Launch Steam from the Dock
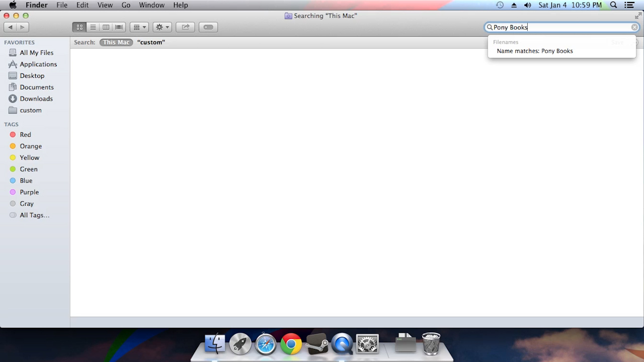Viewport: 644px width, 362px height. 316,344
